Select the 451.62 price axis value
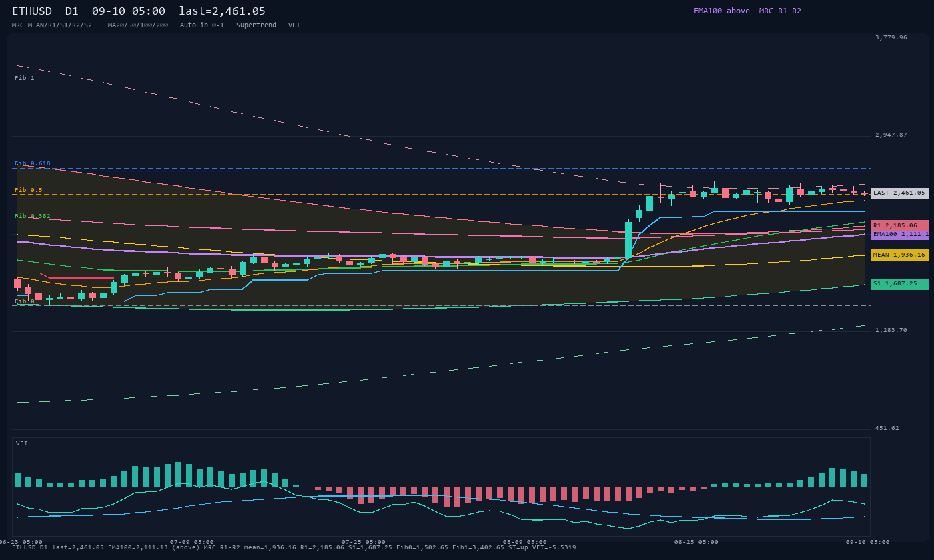934x560 pixels. [x=887, y=428]
